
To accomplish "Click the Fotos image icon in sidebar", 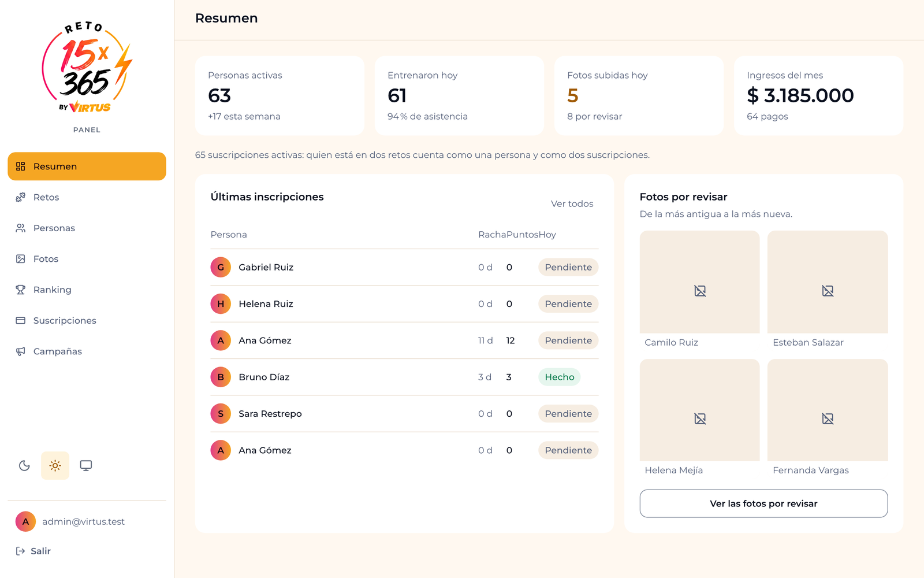I will (x=21, y=259).
